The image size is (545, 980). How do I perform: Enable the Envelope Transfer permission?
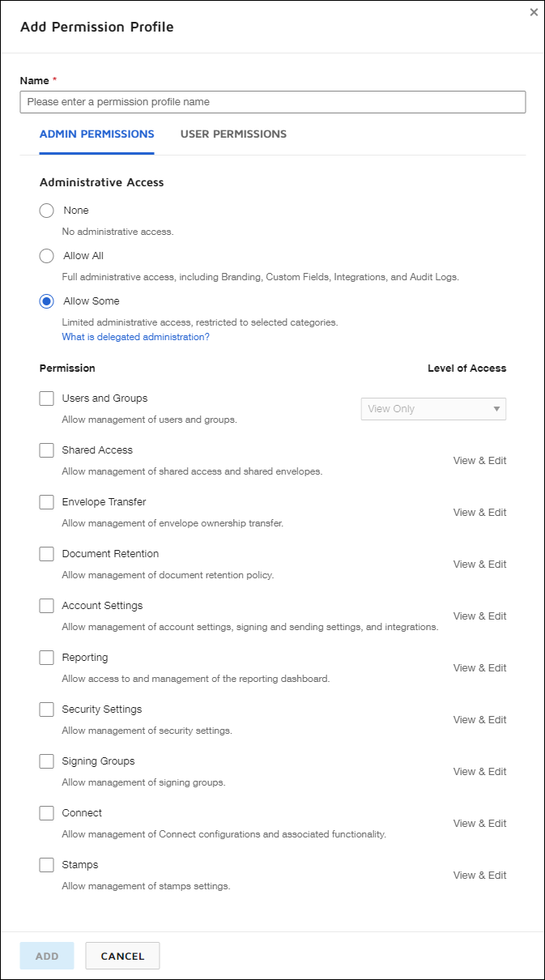point(46,501)
